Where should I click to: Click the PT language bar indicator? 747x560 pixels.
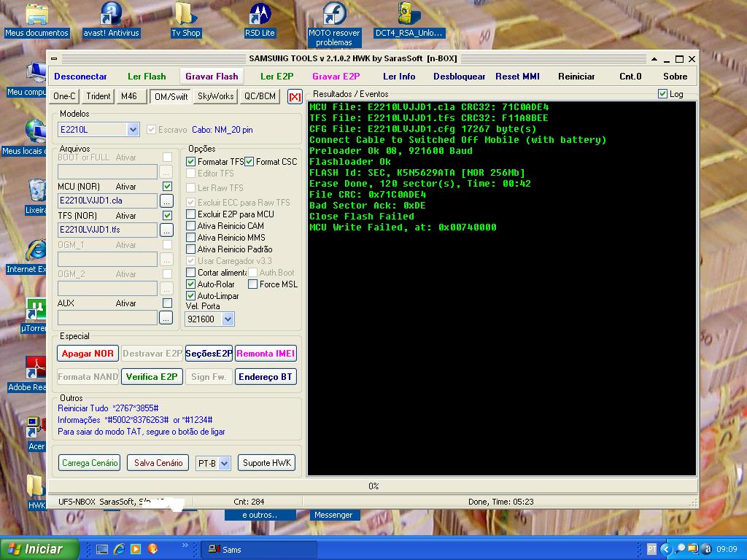pyautogui.click(x=651, y=549)
